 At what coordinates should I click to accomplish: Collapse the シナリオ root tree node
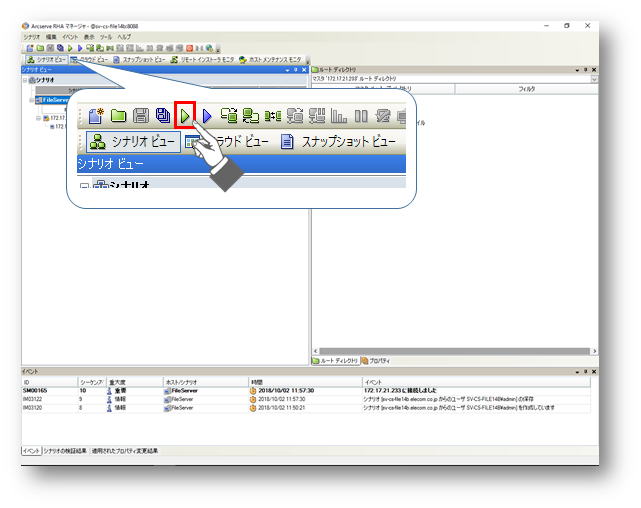[x=25, y=80]
